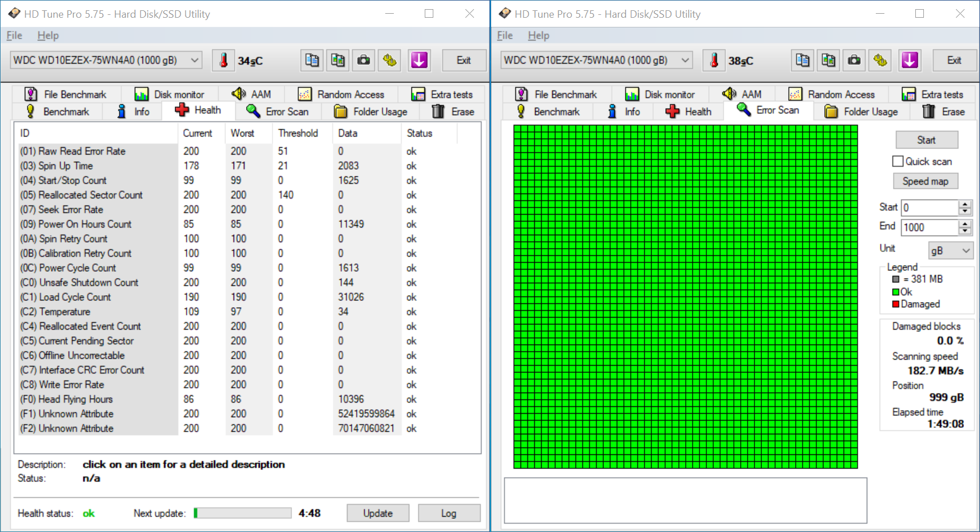
Task: Click the Log button
Action: click(x=449, y=513)
